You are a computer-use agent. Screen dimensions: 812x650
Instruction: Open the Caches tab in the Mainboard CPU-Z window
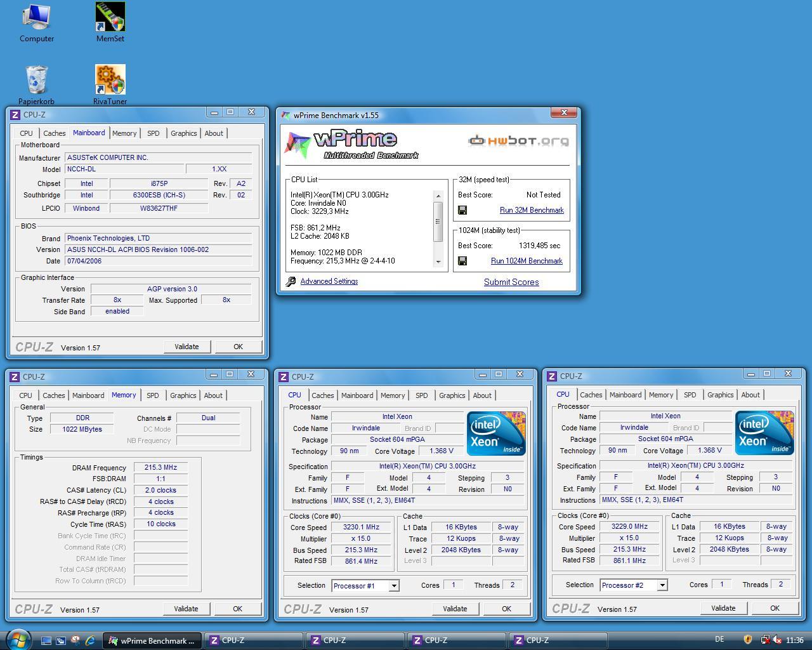click(x=54, y=133)
